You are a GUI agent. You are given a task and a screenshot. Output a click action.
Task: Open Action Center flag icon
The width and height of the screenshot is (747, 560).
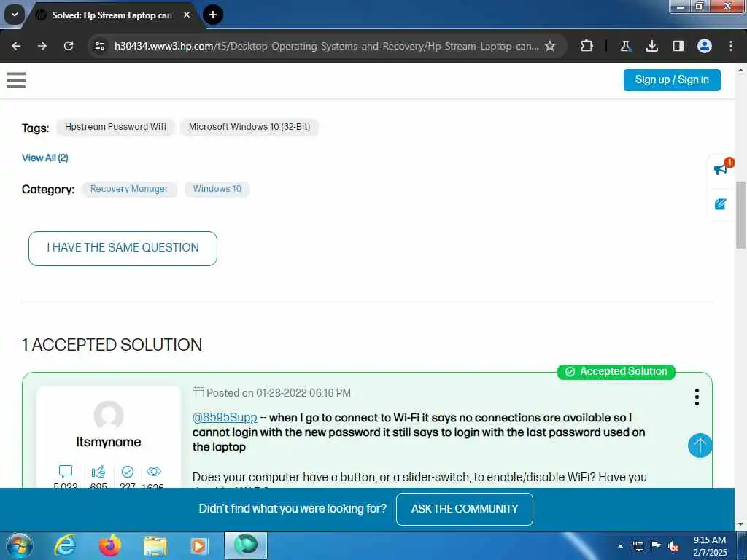pos(656,546)
